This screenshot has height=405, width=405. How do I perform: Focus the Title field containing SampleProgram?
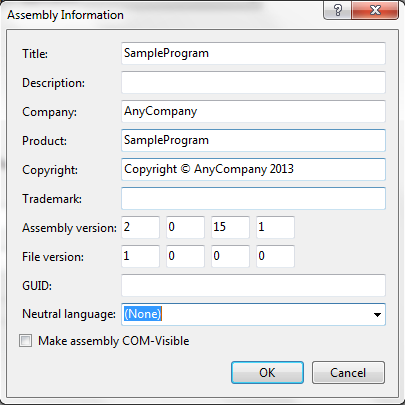(253, 53)
